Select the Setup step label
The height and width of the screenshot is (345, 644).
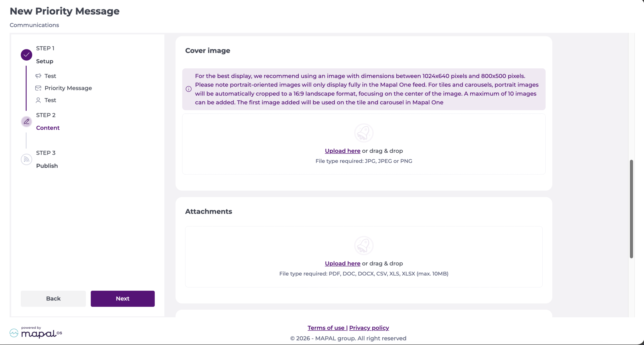(x=45, y=61)
